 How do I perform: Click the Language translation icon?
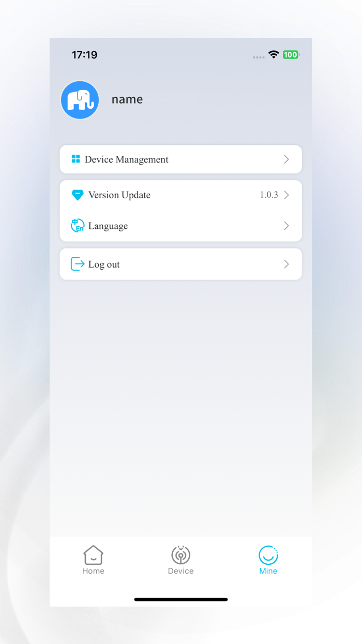78,226
